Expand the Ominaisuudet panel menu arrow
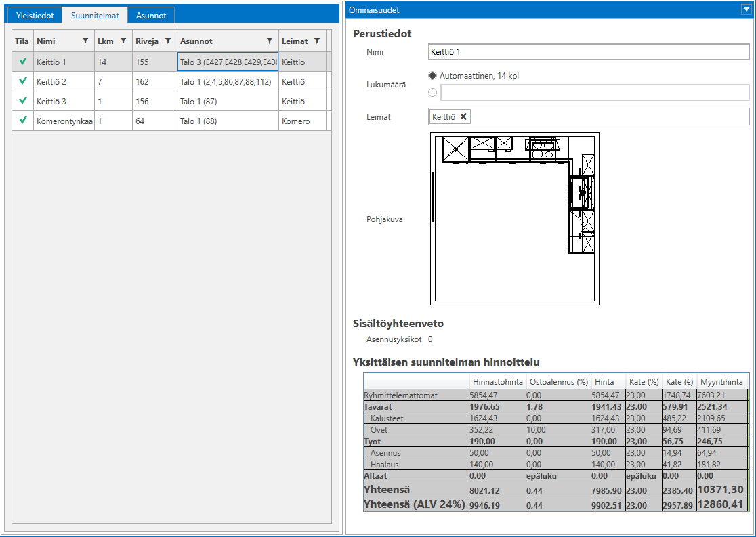 click(x=747, y=9)
